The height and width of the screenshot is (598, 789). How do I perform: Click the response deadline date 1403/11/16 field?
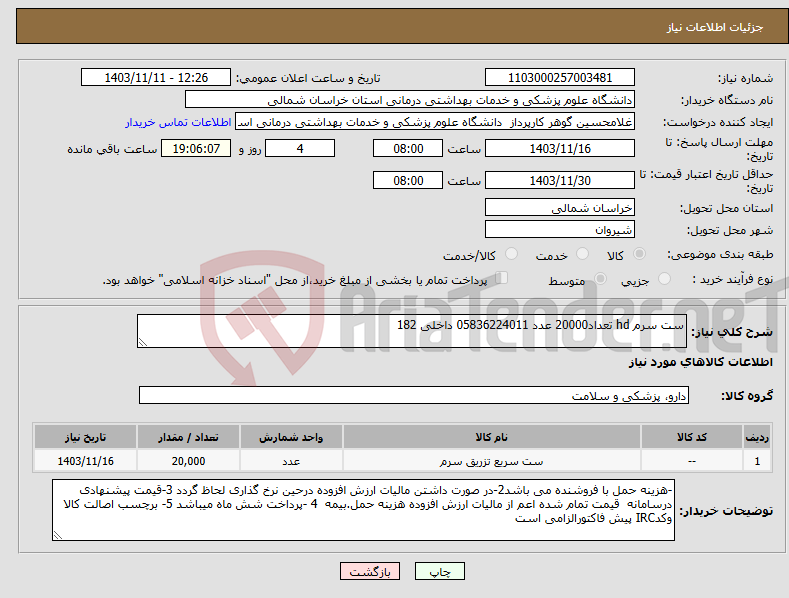tap(560, 148)
